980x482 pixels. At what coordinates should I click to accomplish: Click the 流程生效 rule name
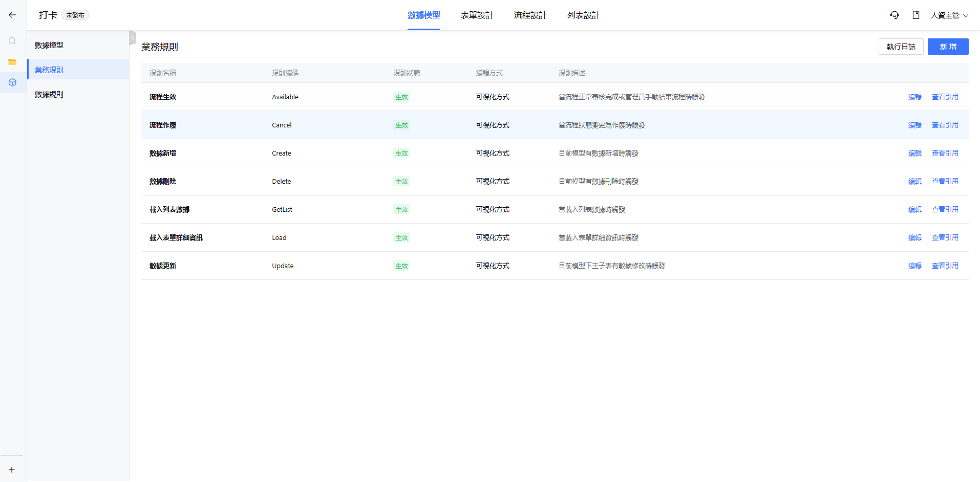(x=163, y=97)
